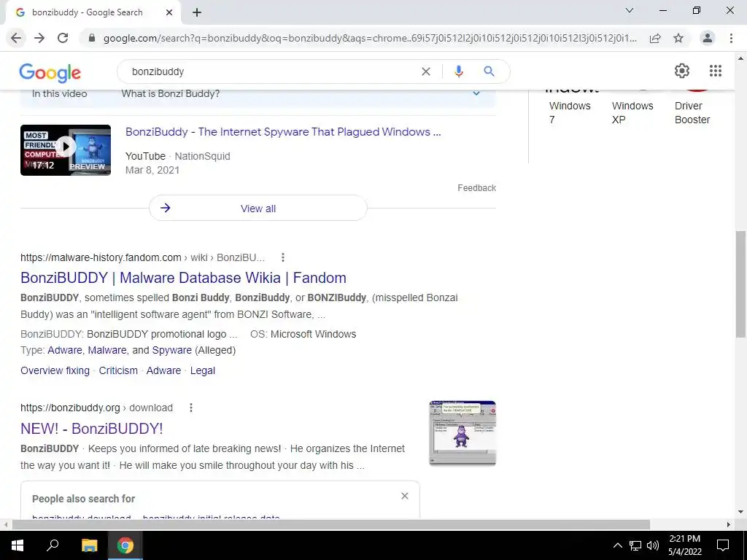The image size is (747, 560).
Task: Click the malware-history.fandom.com URL breadcrumb
Action: pyautogui.click(x=142, y=257)
